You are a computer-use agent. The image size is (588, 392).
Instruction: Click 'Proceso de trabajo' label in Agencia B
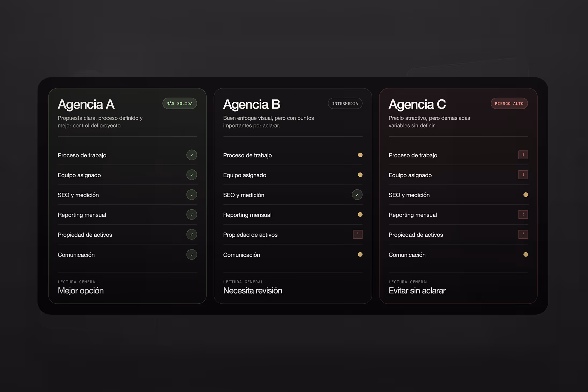click(247, 155)
